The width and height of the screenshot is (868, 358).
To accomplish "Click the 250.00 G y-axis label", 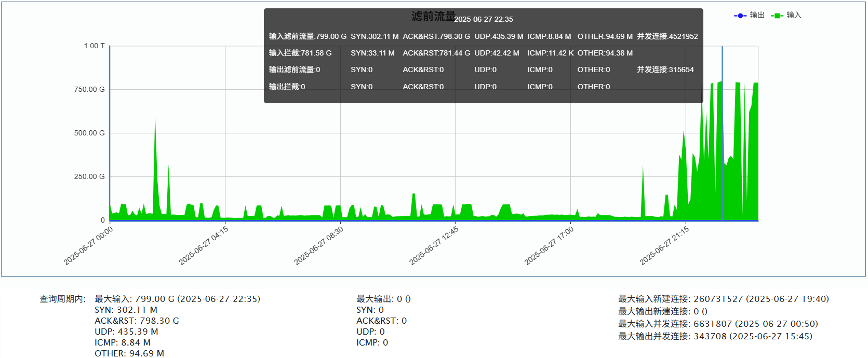I will pos(89,176).
